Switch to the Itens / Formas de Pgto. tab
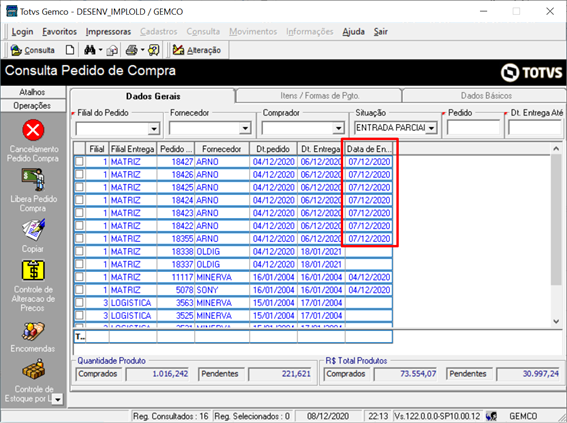 pos(320,96)
